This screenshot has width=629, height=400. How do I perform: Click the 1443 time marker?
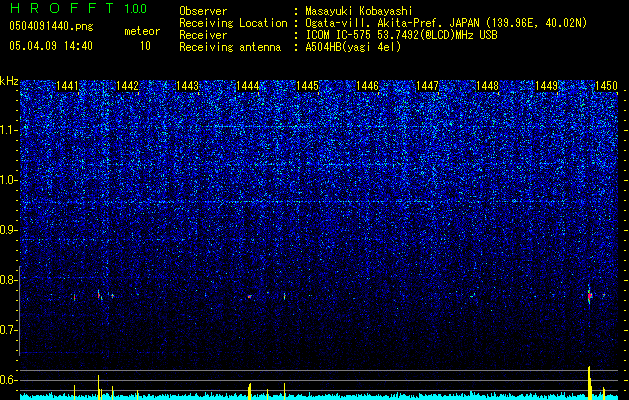pyautogui.click(x=187, y=86)
